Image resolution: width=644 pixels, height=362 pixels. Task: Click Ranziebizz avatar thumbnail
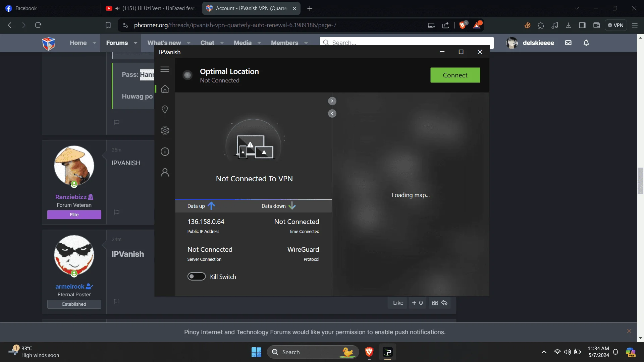tap(74, 165)
